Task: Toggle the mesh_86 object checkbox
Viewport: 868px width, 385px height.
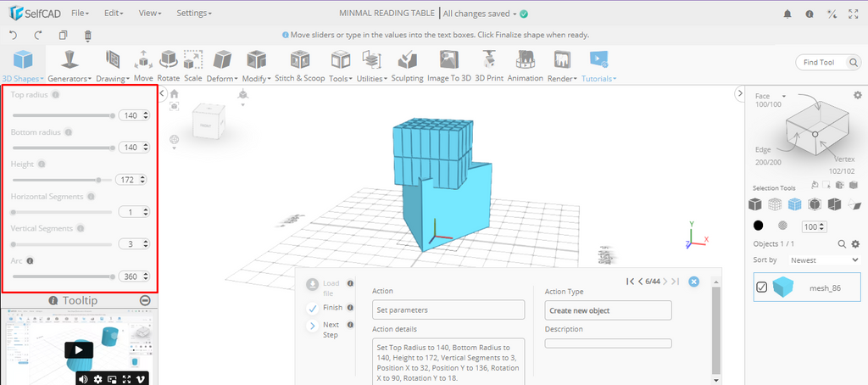Action: click(x=762, y=287)
